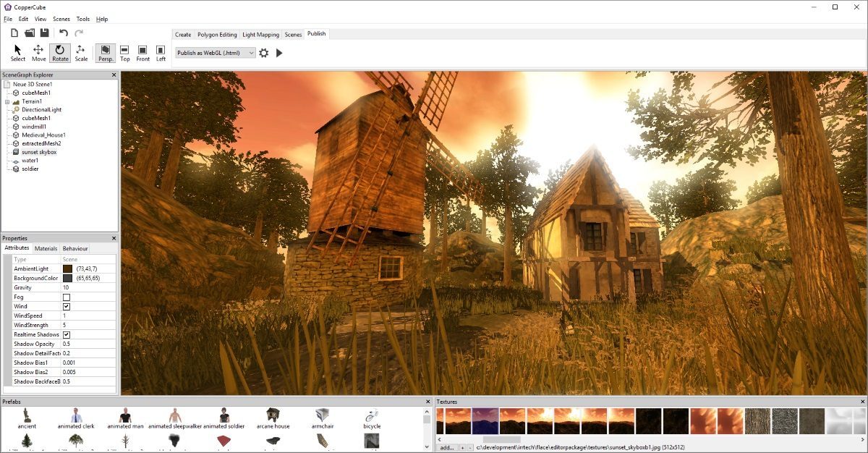Select the Move tool
Screen dimensions: 868x453
pyautogui.click(x=38, y=53)
